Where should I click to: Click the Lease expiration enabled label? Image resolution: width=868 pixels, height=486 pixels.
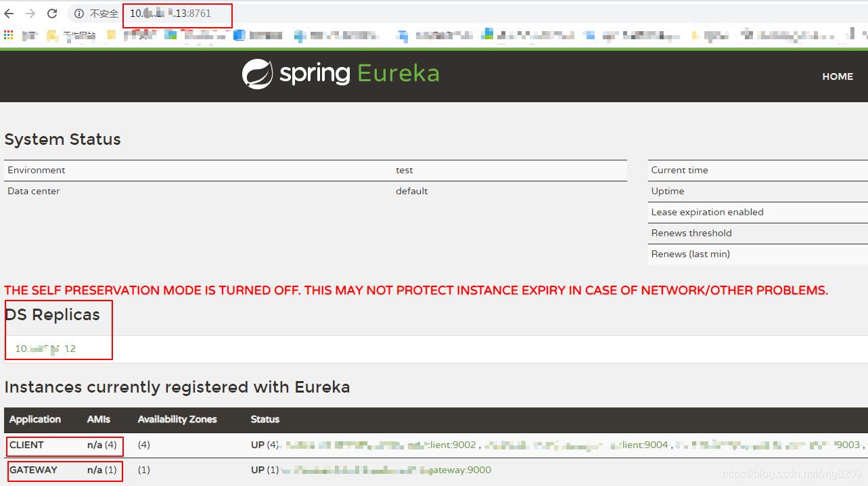[x=708, y=212]
